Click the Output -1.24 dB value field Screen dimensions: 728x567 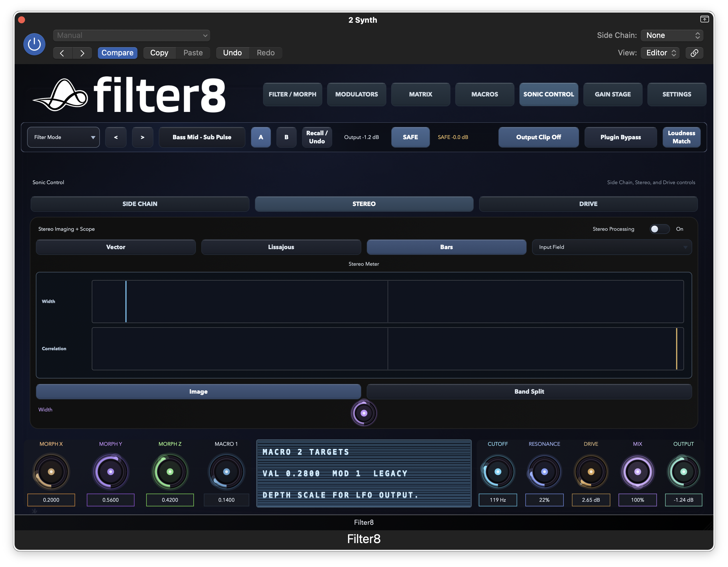pos(683,500)
